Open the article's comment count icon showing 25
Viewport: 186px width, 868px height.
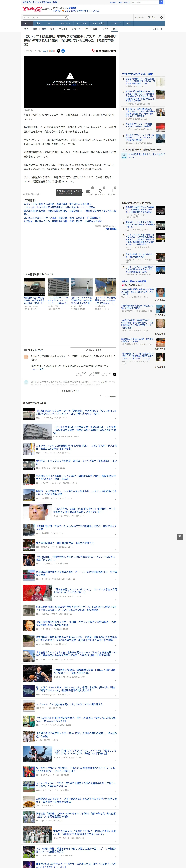(45, 51)
